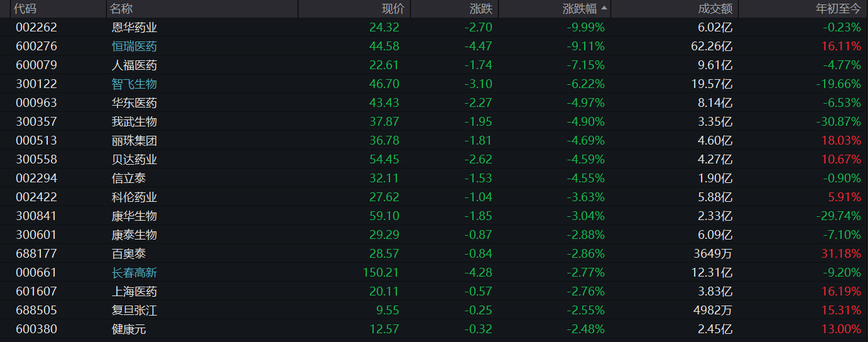Sort the table by 代码 column header
The image size is (868, 342).
[25, 9]
